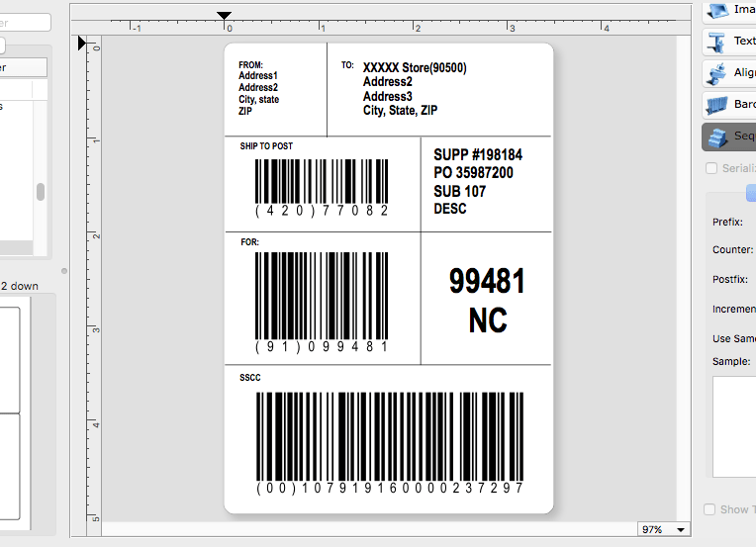The width and height of the screenshot is (756, 547).
Task: Select the XXXXX Store(90500) text
Action: 415,67
